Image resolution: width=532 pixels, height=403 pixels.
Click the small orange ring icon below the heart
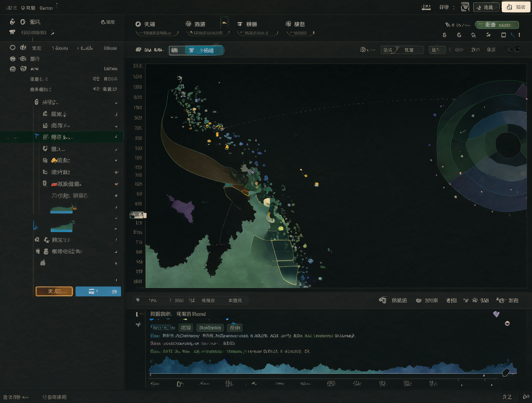tap(507, 323)
